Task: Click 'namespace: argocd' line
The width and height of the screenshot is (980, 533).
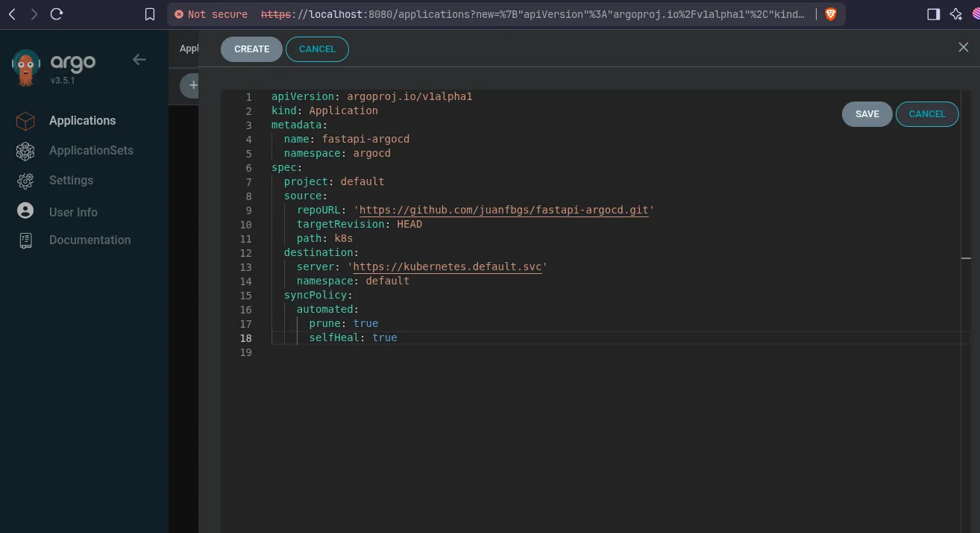Action: pyautogui.click(x=337, y=154)
